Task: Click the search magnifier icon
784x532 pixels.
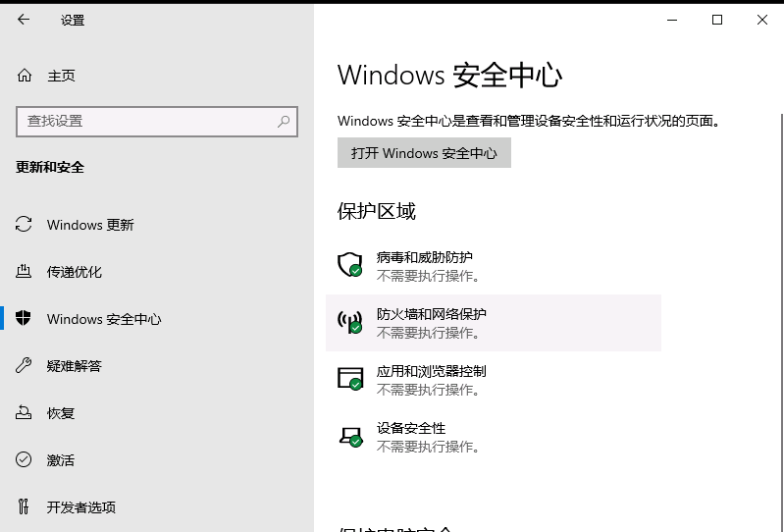Action: [284, 122]
